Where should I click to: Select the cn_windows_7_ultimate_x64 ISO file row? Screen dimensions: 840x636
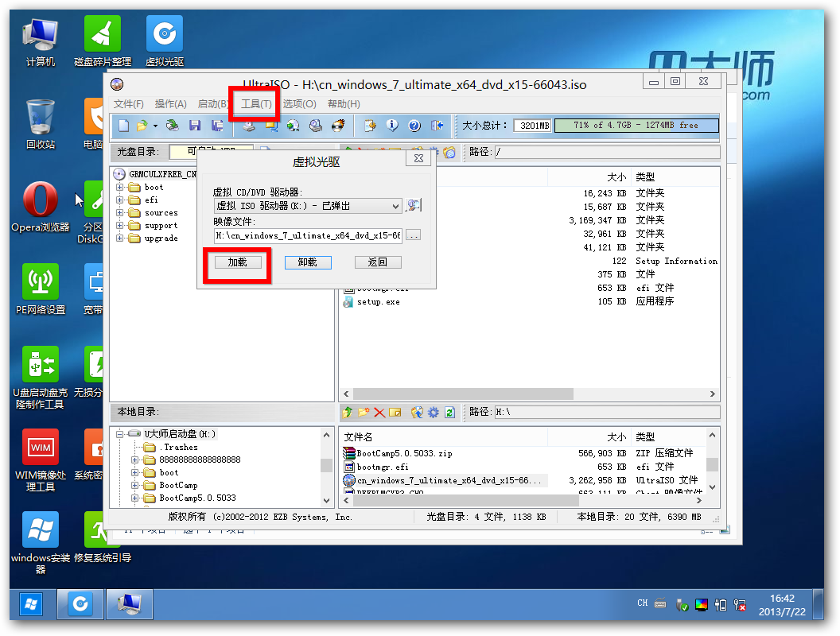[444, 481]
